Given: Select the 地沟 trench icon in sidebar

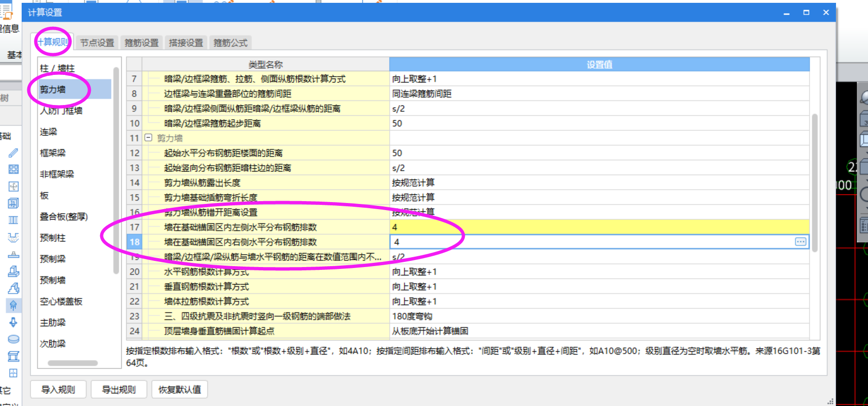Looking at the screenshot, I should (x=13, y=356).
